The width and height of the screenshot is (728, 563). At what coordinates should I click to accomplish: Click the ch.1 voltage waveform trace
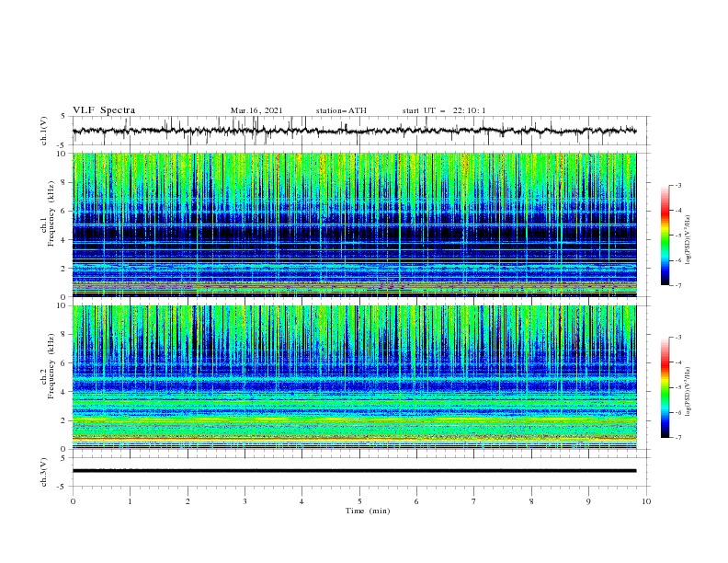(354, 131)
